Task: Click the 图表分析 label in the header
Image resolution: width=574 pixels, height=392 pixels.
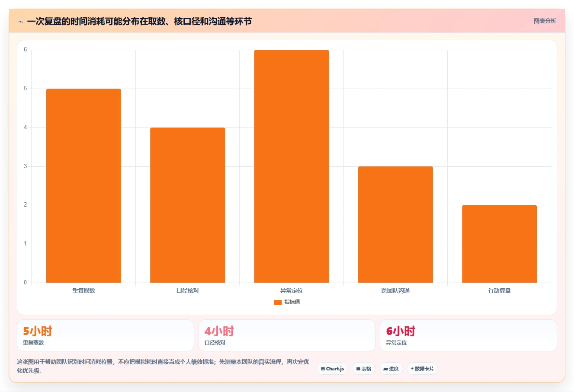Action: pyautogui.click(x=545, y=21)
